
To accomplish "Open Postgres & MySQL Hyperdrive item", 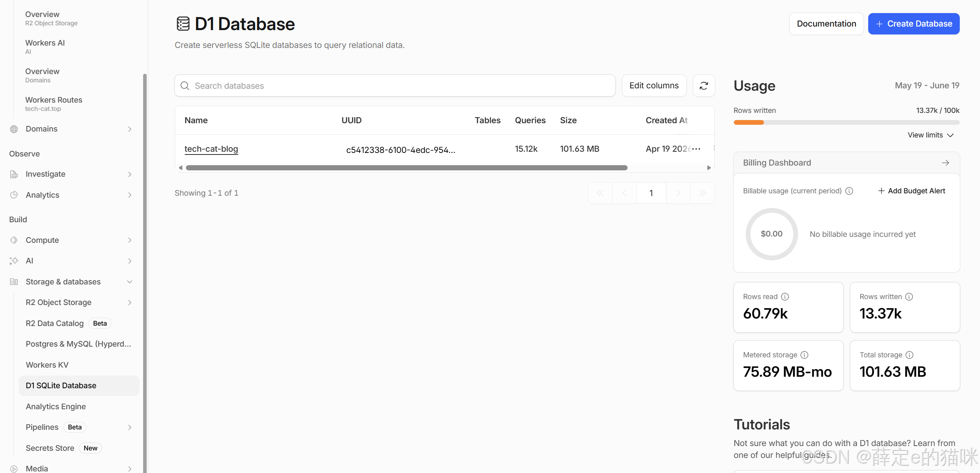I will tap(78, 344).
